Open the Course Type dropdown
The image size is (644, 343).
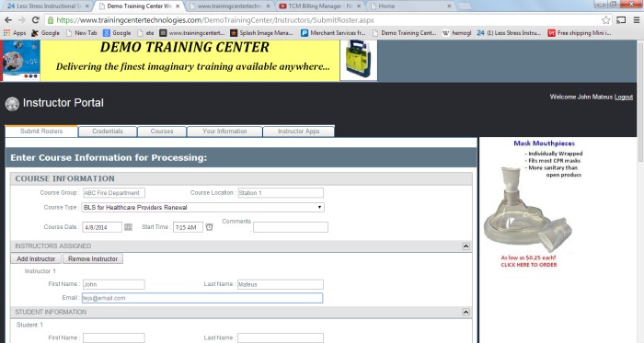[203, 208]
